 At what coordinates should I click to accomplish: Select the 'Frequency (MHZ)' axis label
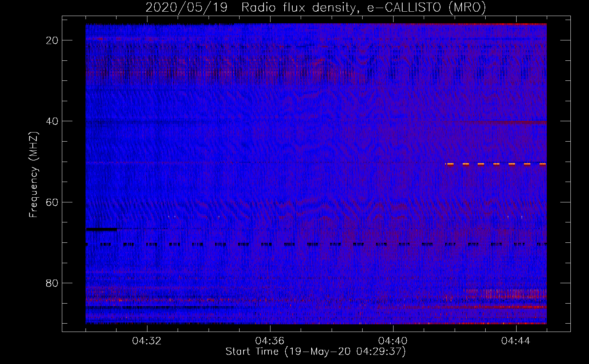pos(33,175)
